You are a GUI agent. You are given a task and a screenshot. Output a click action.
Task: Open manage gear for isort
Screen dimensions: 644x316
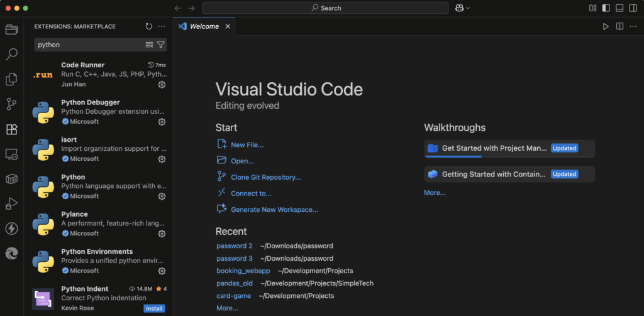pos(162,159)
